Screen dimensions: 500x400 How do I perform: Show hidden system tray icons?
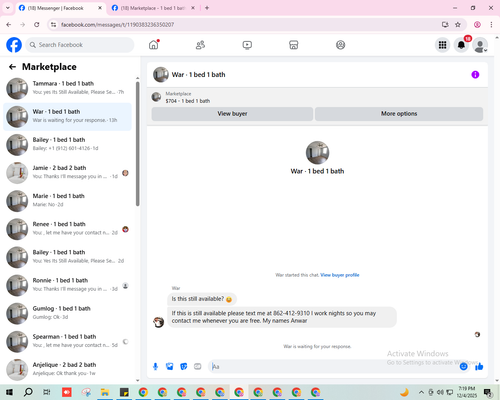[421, 392]
